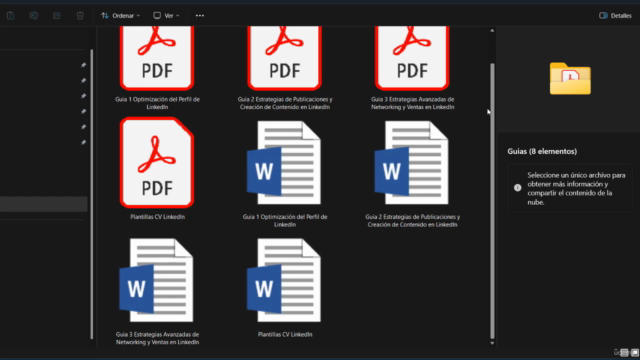The height and width of the screenshot is (360, 640).
Task: Click the Delete trash icon in toolbar
Action: [80, 16]
